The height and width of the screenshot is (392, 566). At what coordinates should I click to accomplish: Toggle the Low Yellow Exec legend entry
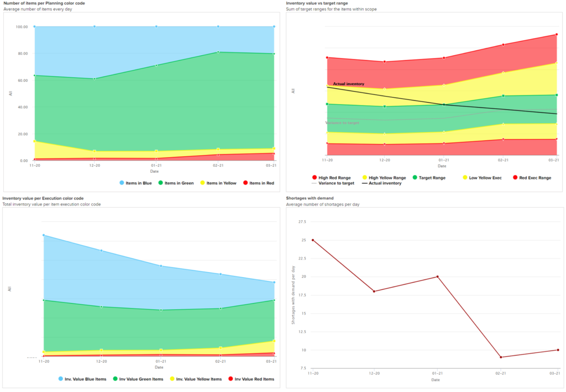pos(481,178)
